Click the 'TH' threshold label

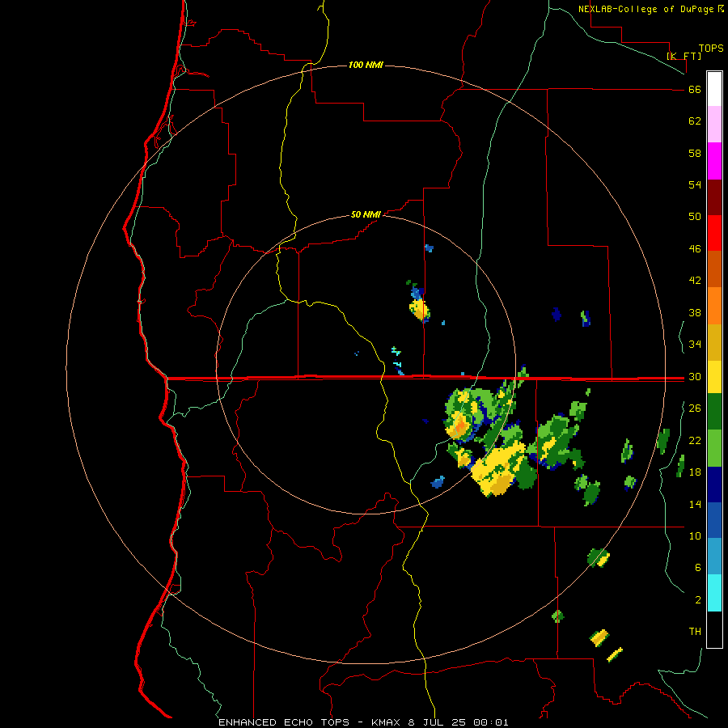(695, 632)
